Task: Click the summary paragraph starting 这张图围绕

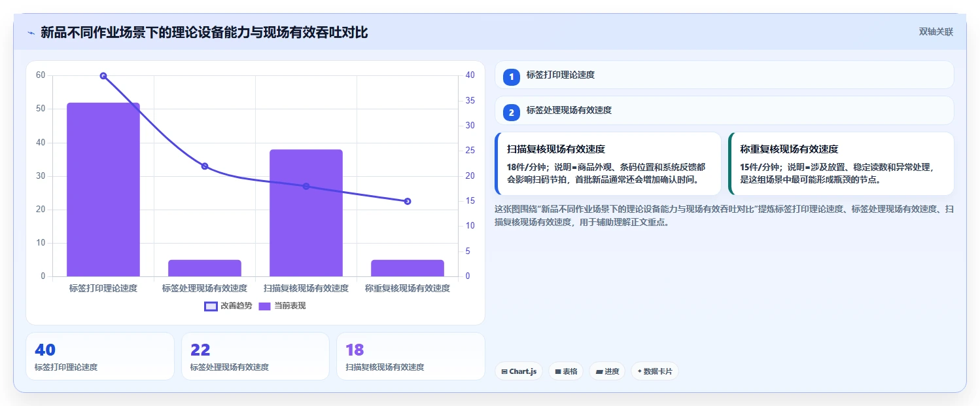Action: pyautogui.click(x=724, y=215)
